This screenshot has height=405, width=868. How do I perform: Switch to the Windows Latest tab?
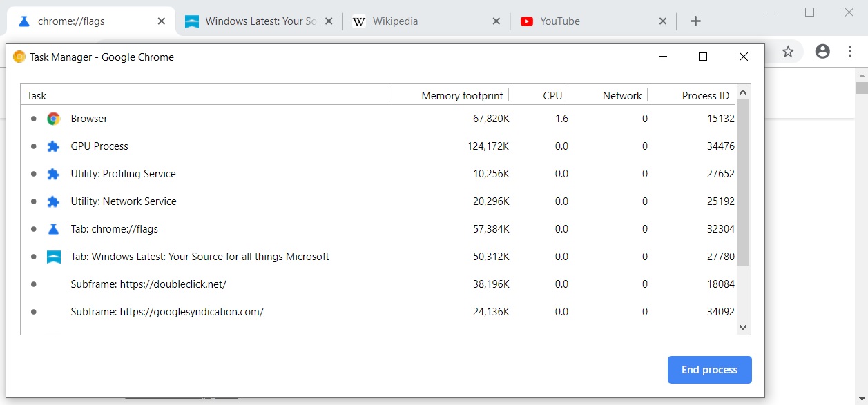[x=259, y=21]
